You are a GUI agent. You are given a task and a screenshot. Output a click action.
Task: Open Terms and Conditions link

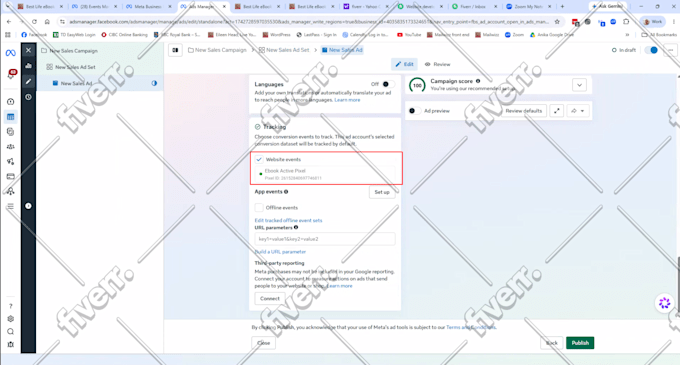(x=471, y=327)
